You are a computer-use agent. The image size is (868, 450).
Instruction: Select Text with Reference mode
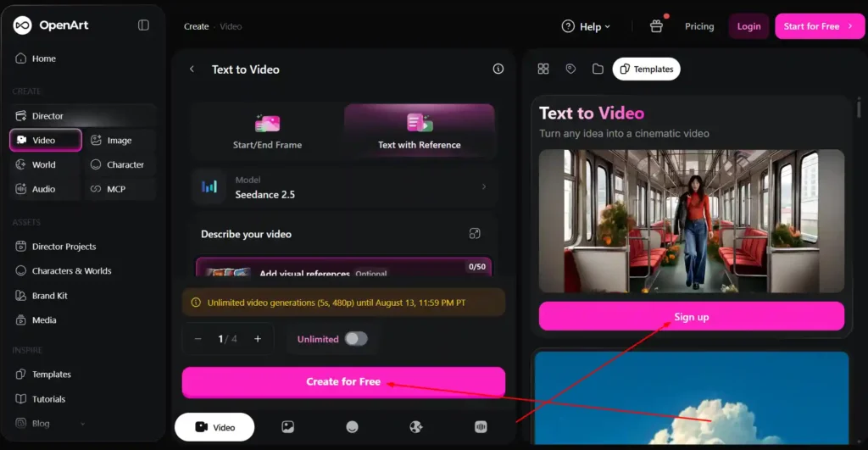[419, 131]
